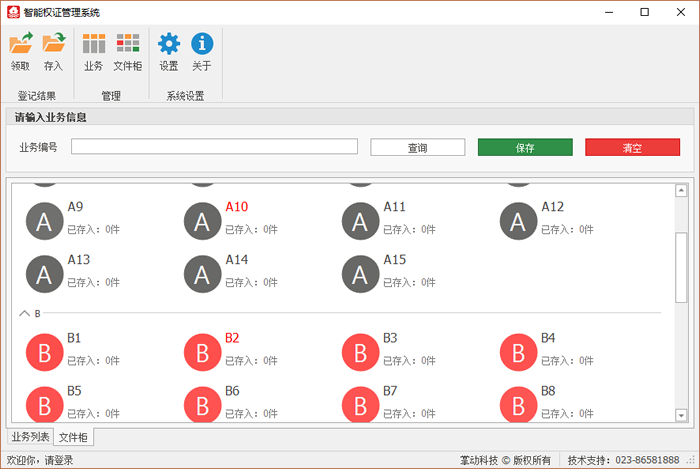Select the A12 cabinet slot
This screenshot has width=700, height=469.
pyautogui.click(x=518, y=221)
